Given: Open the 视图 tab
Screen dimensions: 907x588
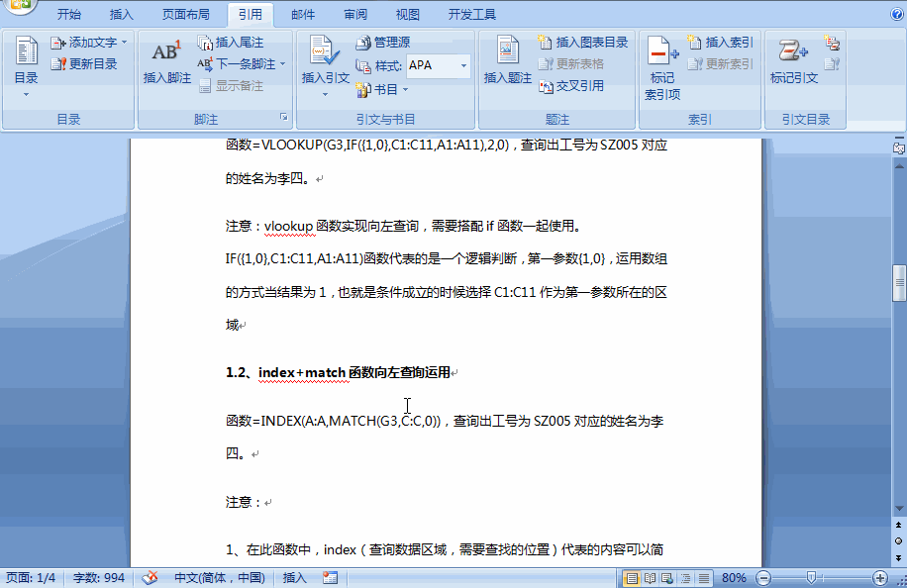Looking at the screenshot, I should pyautogui.click(x=407, y=15).
